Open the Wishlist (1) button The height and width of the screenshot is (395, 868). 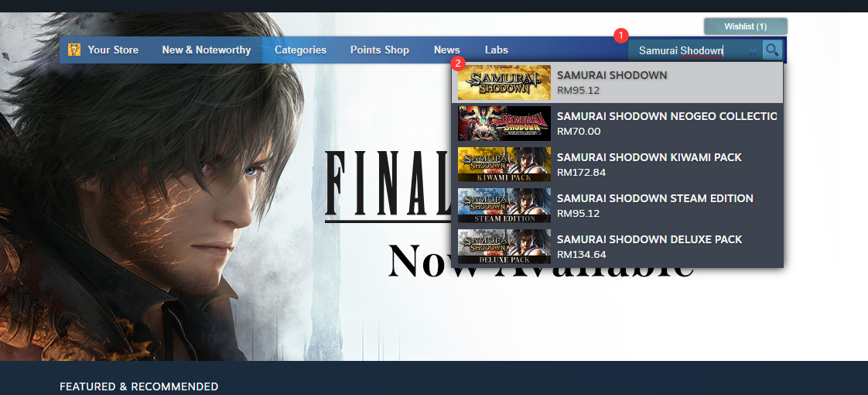[x=746, y=26]
